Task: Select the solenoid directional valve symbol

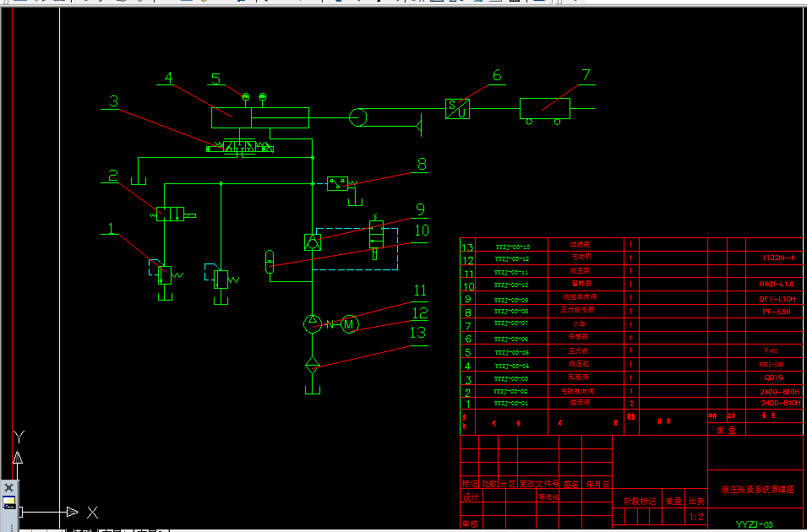Action: (171, 214)
